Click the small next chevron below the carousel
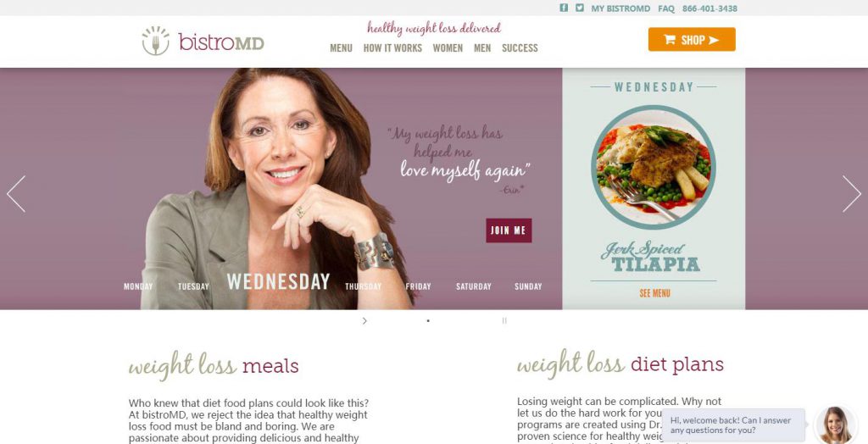 coord(364,320)
